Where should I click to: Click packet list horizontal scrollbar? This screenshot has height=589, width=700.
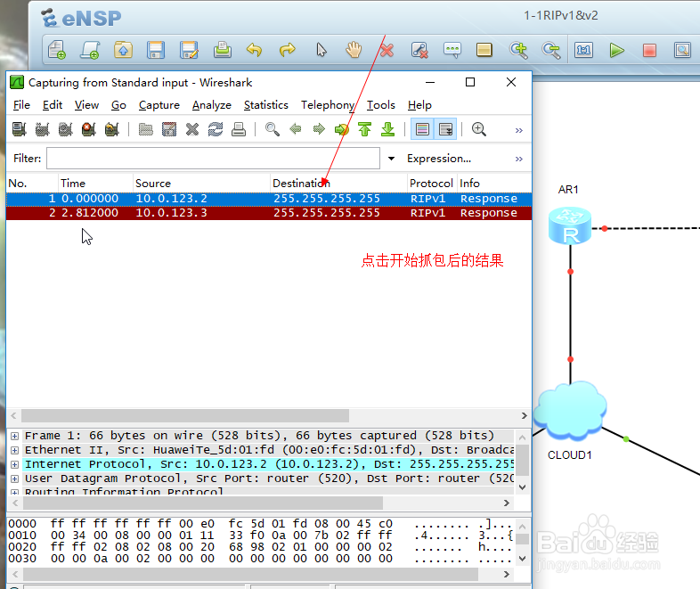pos(185,416)
